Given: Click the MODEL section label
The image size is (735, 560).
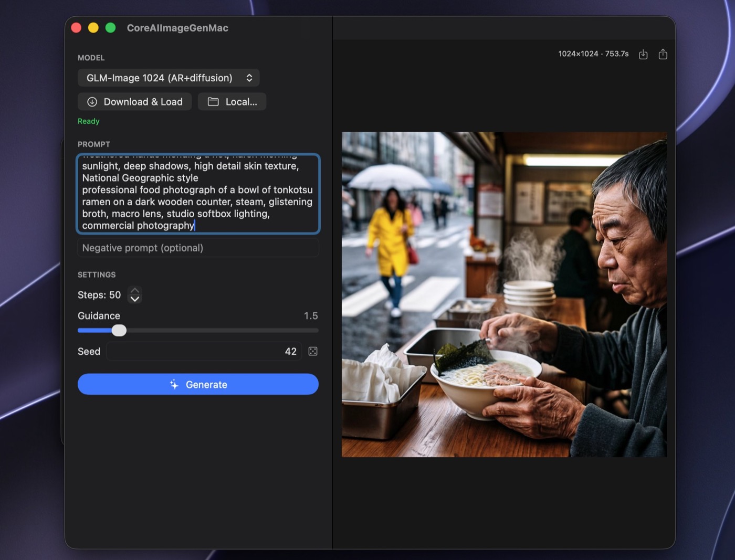Looking at the screenshot, I should pos(91,58).
